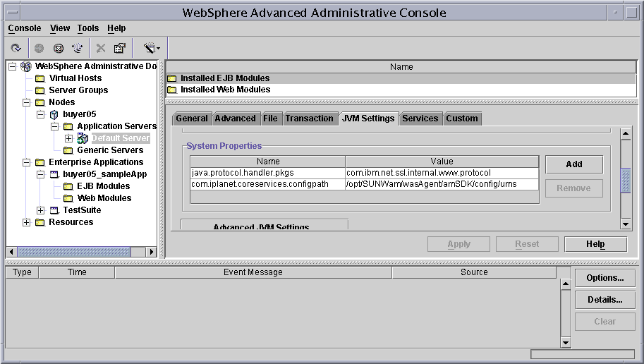Expand the TestSuite node
This screenshot has height=364, width=644.
(x=40, y=210)
